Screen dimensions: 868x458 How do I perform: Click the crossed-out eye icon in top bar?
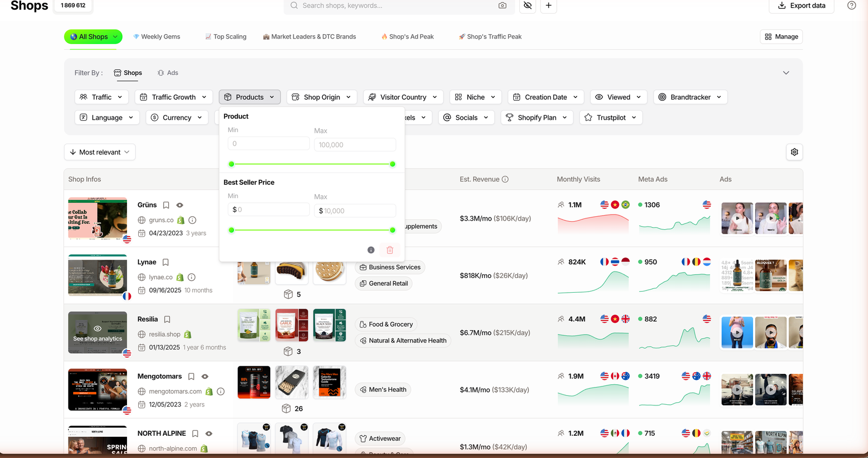pyautogui.click(x=528, y=5)
